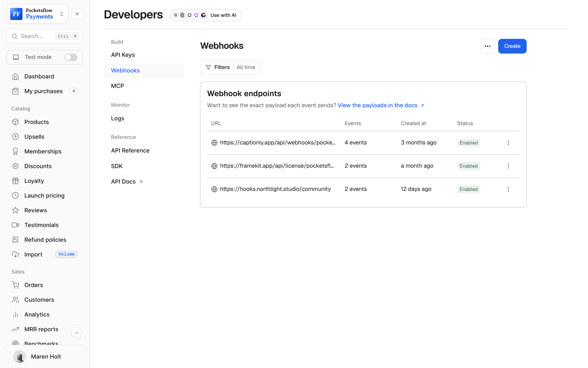This screenshot has width=588, height=368.
Task: Open the Pocketsflow Payments workspace switcher
Action: pos(37,14)
